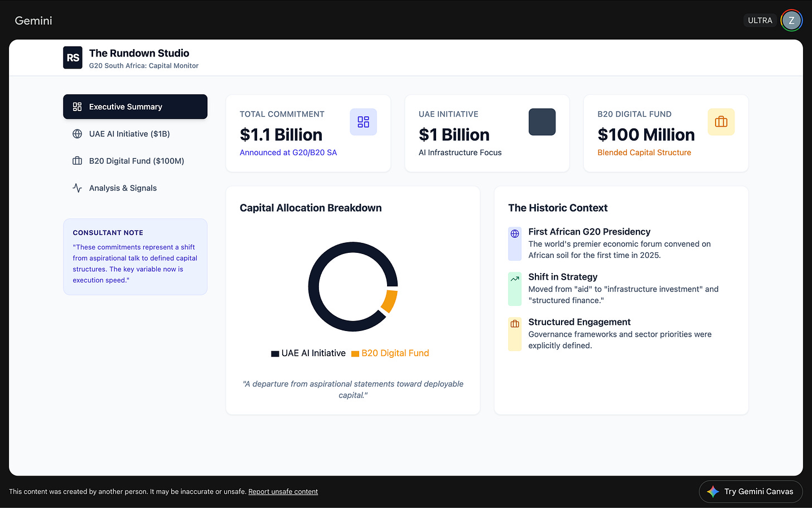
Task: Click the Try Gemini Canvas button
Action: [751, 491]
